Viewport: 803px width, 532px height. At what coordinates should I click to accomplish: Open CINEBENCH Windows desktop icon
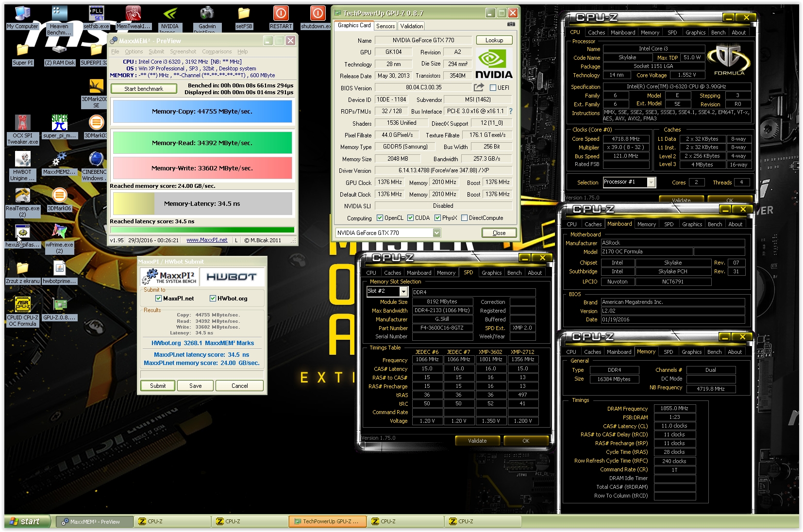coord(94,166)
